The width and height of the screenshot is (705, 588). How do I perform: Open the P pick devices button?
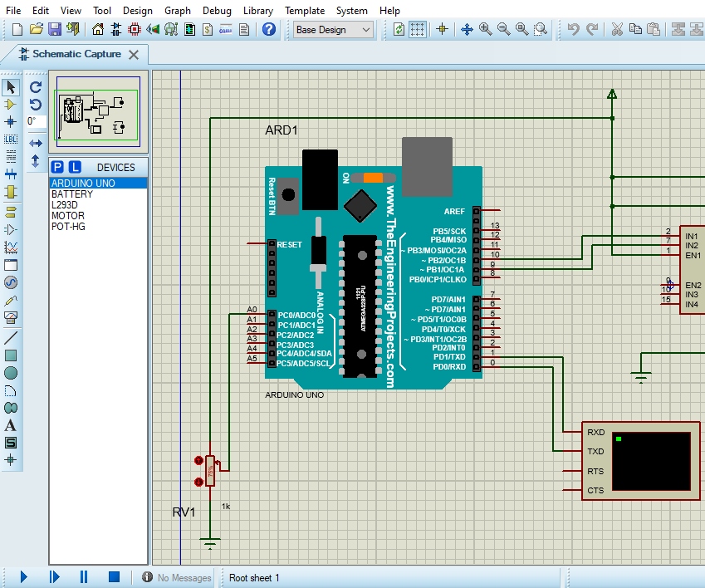[x=56, y=167]
